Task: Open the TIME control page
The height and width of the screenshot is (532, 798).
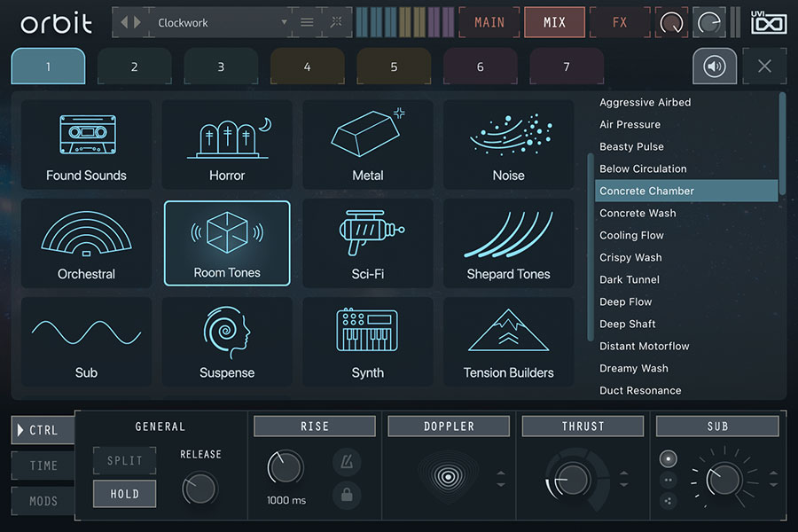Action: (43, 465)
